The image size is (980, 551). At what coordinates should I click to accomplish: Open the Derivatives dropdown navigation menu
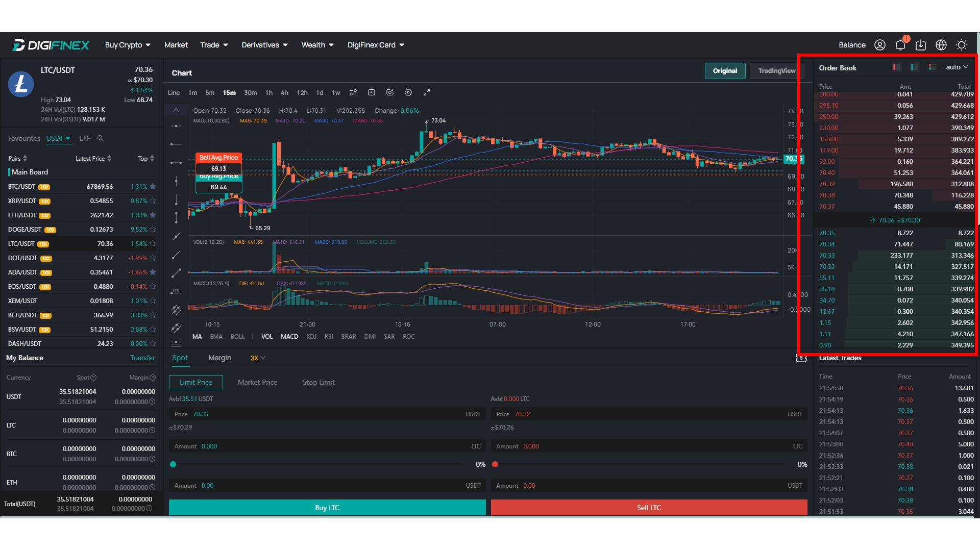tap(264, 44)
